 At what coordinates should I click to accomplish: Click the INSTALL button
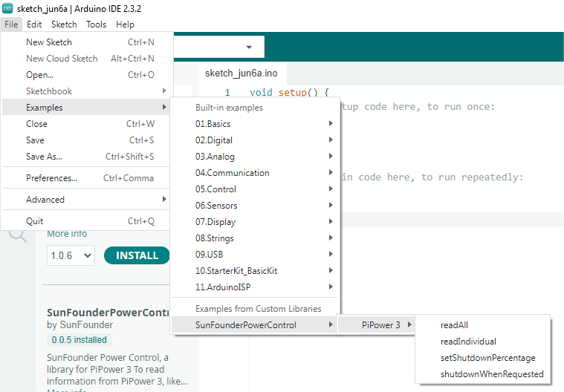[x=137, y=255]
